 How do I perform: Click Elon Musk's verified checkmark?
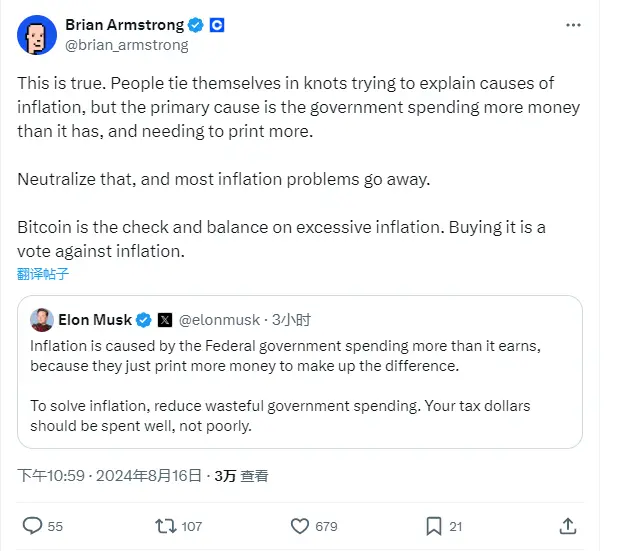(144, 320)
